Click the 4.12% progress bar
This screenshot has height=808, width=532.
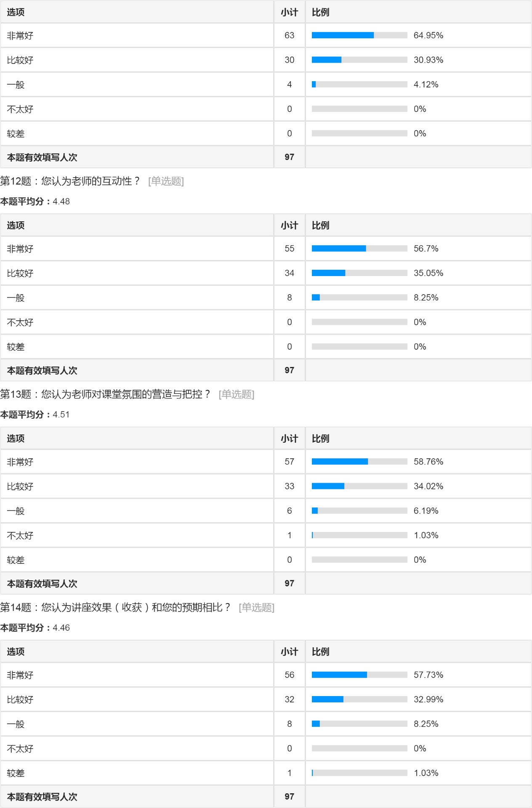point(359,85)
